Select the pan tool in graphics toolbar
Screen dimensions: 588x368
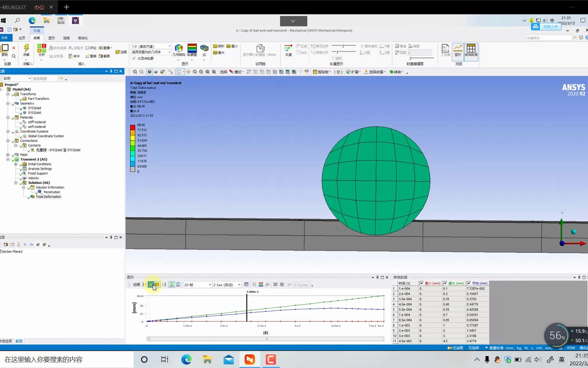tap(188, 72)
